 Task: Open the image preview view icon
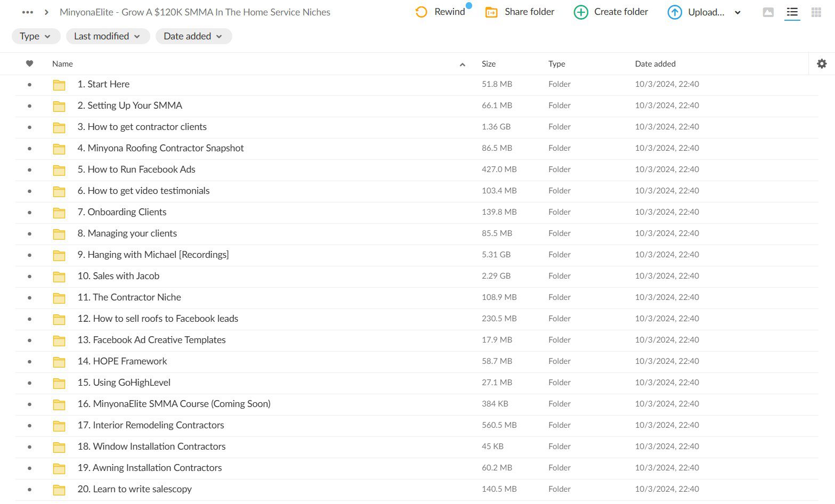click(x=768, y=12)
